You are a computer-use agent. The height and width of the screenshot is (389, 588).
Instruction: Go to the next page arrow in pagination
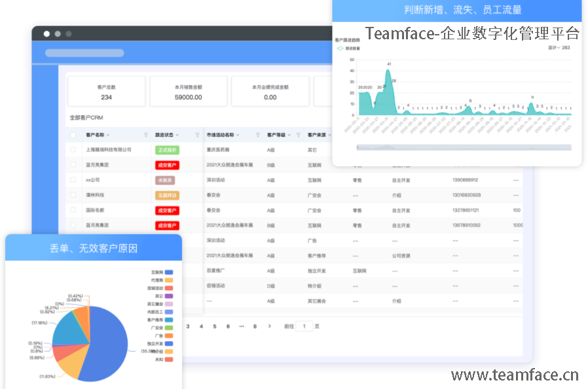270,326
